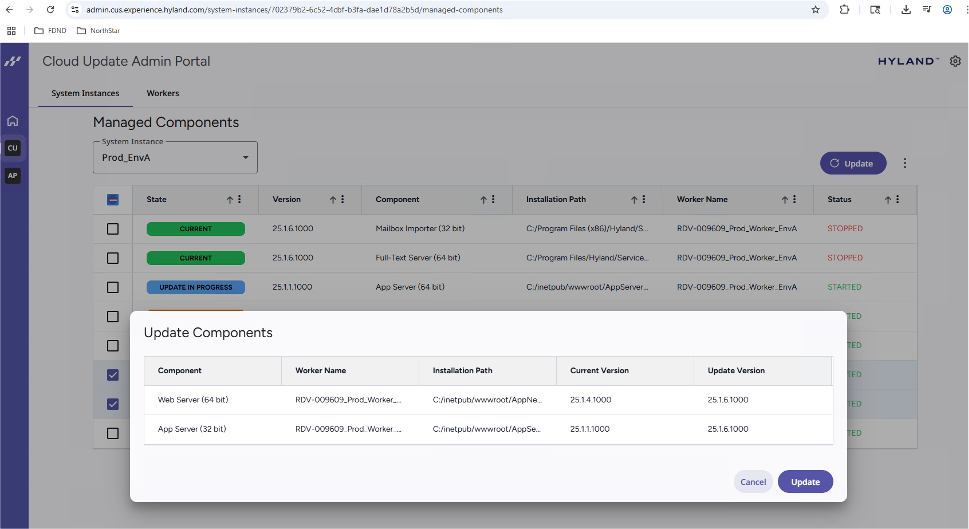Open Worker Name column menu dots
Viewport: 969px width, 529px height.
(795, 200)
